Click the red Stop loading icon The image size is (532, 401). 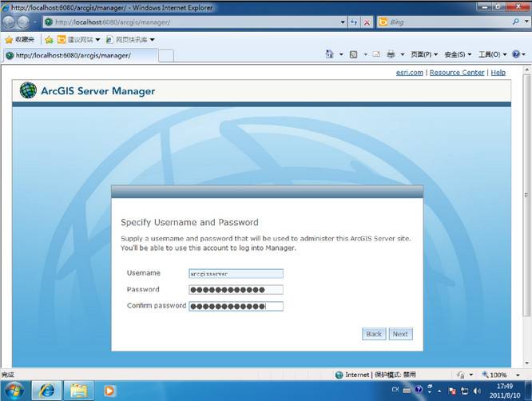coord(367,22)
